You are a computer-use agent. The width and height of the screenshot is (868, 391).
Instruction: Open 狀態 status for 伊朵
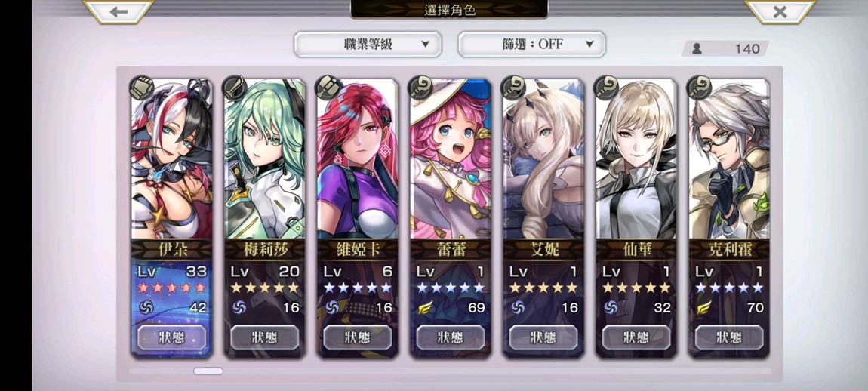171,337
